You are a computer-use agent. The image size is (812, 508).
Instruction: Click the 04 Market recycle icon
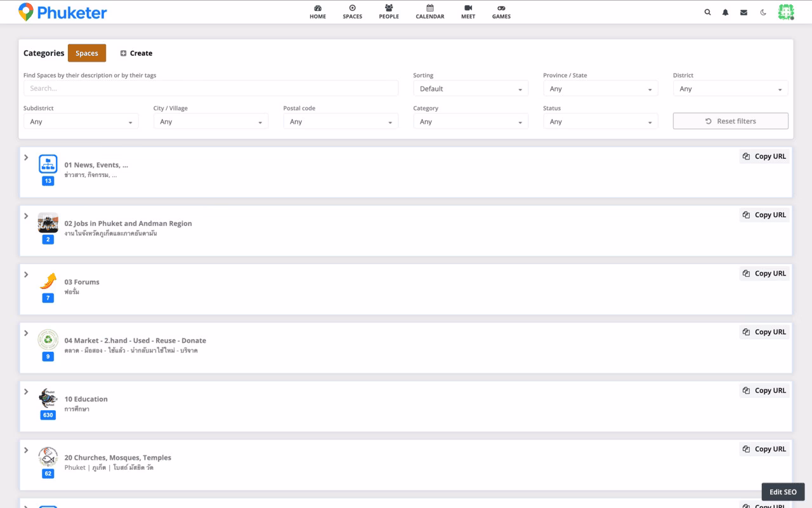tap(48, 340)
